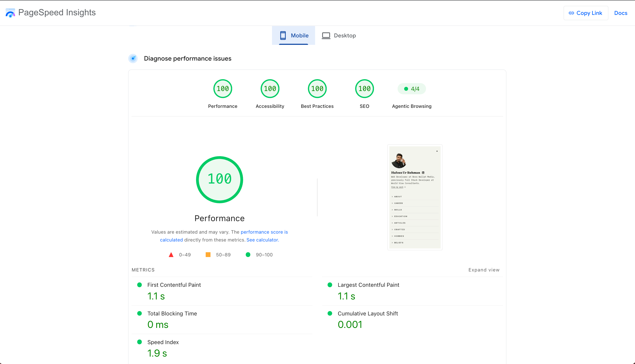Click the 0 ms Total Blocking Time value

coord(158,324)
